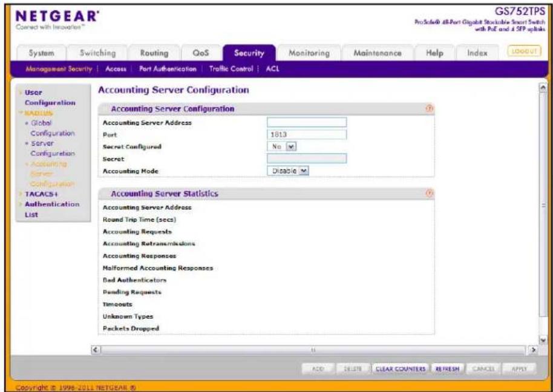
Task: Open the QoS tab
Action: coord(201,53)
